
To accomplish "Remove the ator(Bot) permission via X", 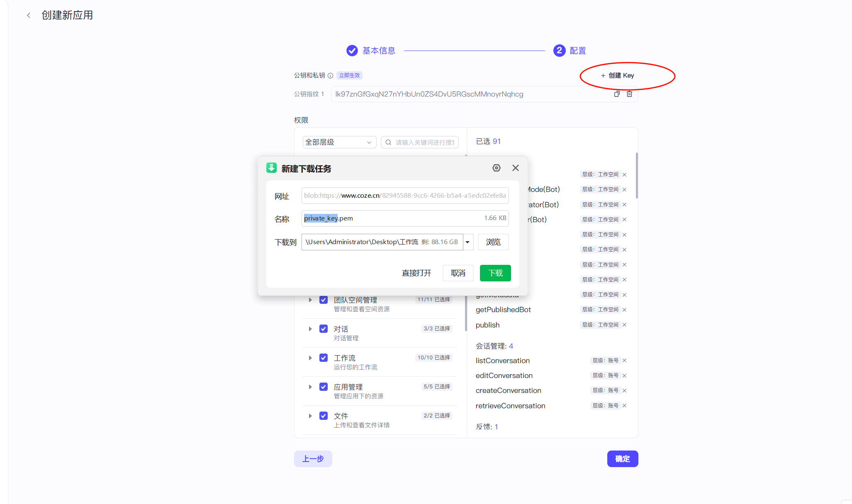I will pyautogui.click(x=624, y=205).
